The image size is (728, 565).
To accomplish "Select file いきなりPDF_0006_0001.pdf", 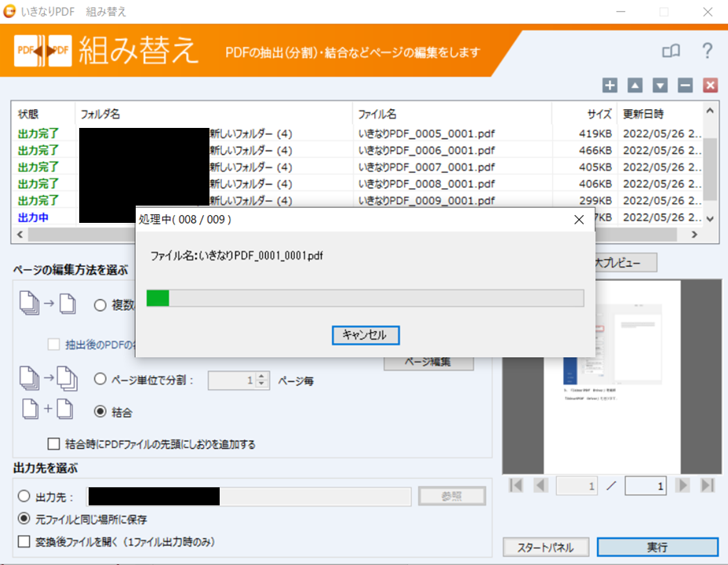I will point(426,151).
